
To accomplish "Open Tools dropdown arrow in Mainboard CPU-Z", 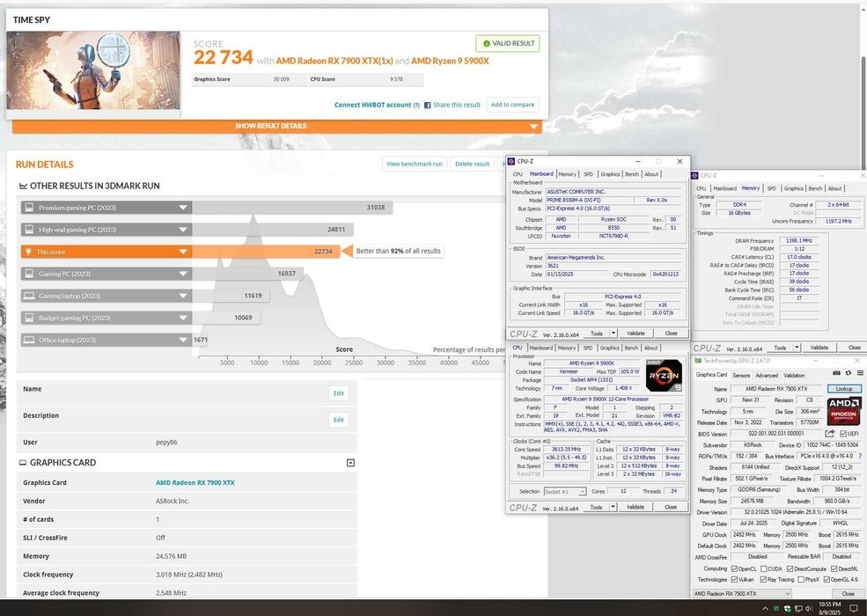I will [x=614, y=334].
